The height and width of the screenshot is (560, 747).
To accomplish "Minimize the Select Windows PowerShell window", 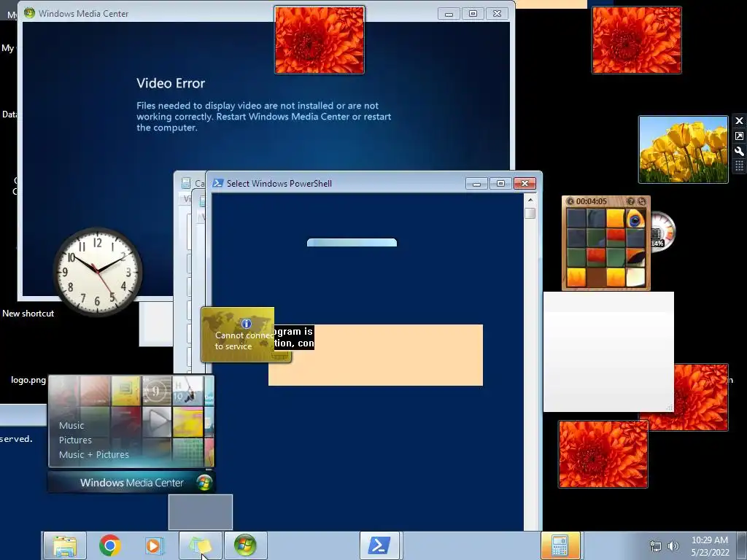I will pos(476,183).
